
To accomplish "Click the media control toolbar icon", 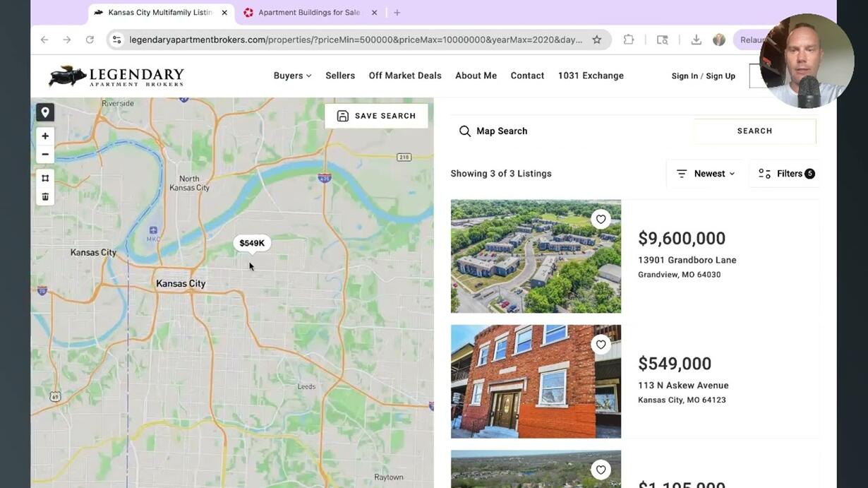I will tap(662, 40).
